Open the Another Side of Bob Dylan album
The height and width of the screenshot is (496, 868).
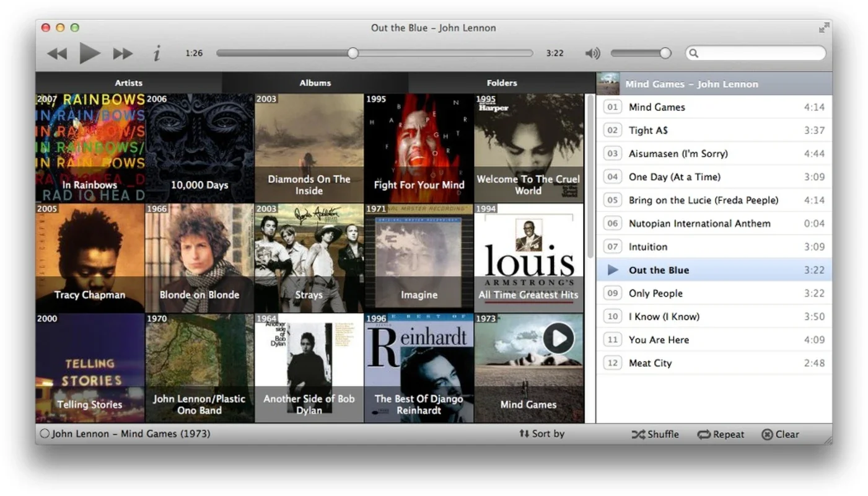coord(309,368)
